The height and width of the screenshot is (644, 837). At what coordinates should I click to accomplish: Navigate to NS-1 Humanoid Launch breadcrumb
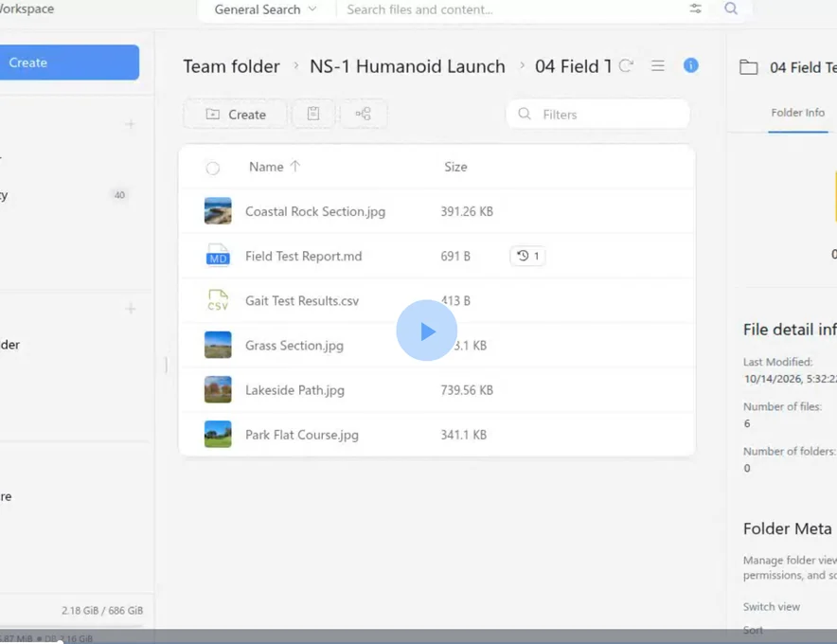[407, 66]
